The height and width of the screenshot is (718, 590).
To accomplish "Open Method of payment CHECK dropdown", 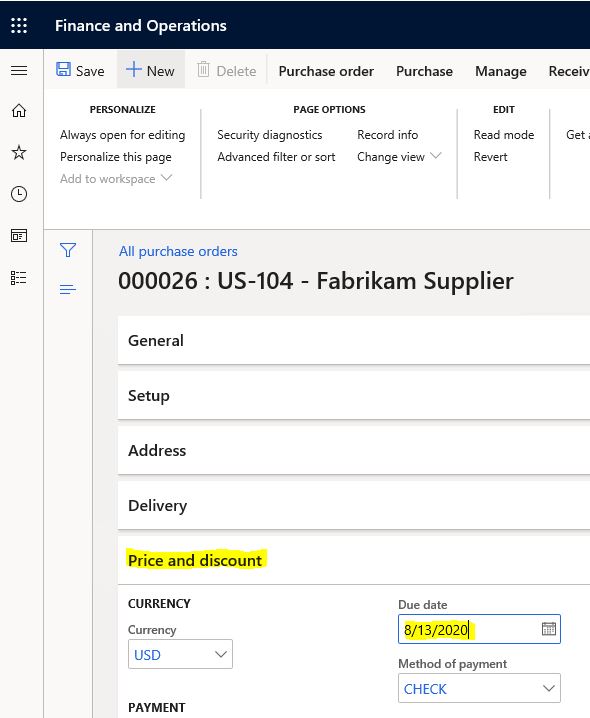I will click(479, 688).
